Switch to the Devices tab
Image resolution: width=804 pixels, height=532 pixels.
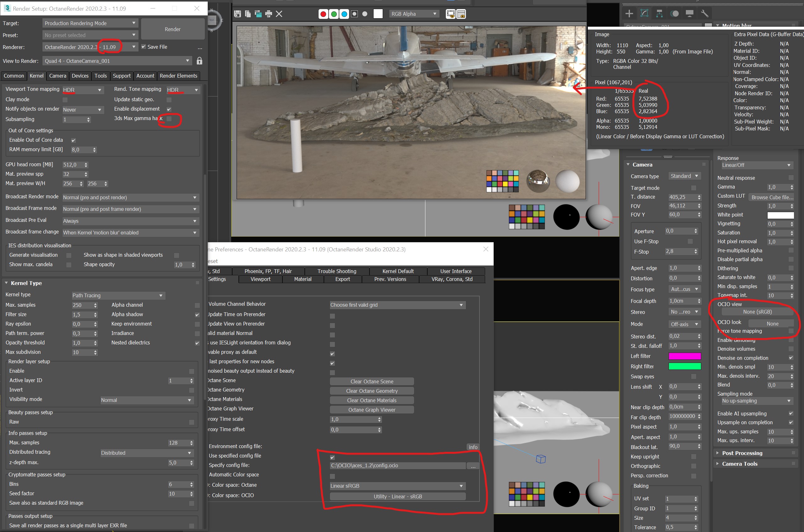click(x=80, y=76)
